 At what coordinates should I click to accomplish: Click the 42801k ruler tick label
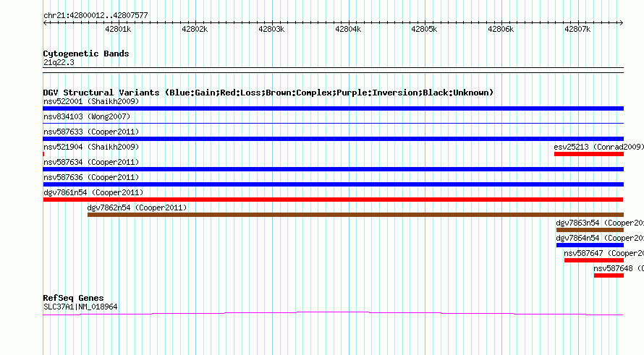tap(118, 29)
